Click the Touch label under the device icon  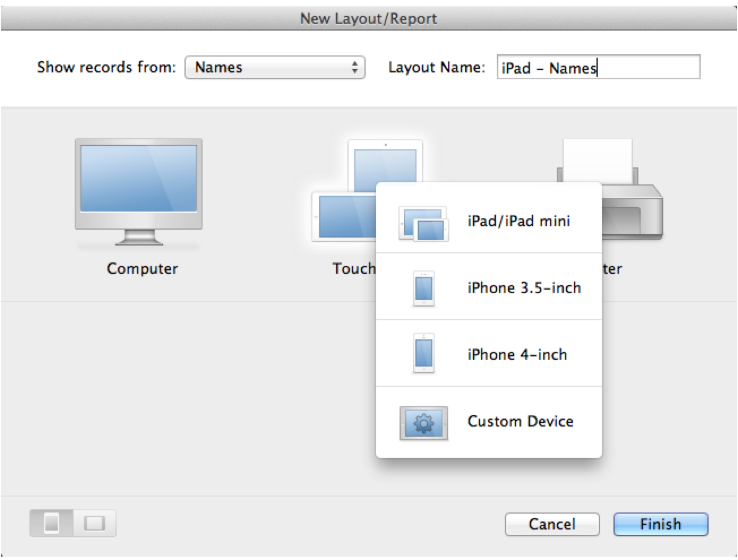coord(354,268)
